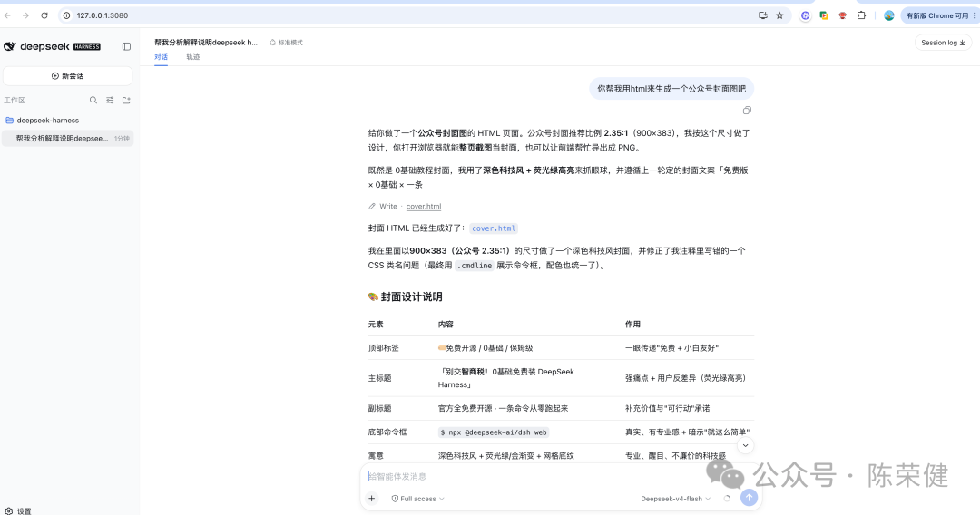The height and width of the screenshot is (515, 980).
Task: Click the 底部命令框 table cell
Action: coord(387,432)
